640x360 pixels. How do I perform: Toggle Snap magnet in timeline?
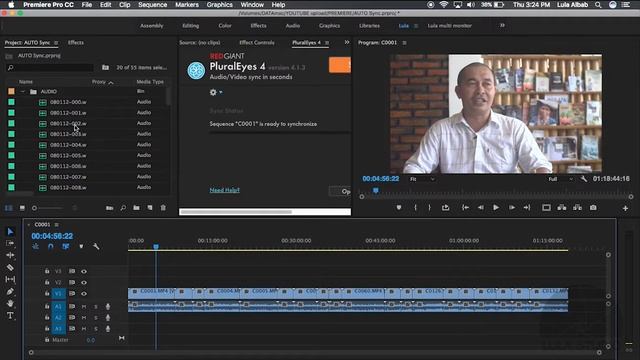coord(51,247)
